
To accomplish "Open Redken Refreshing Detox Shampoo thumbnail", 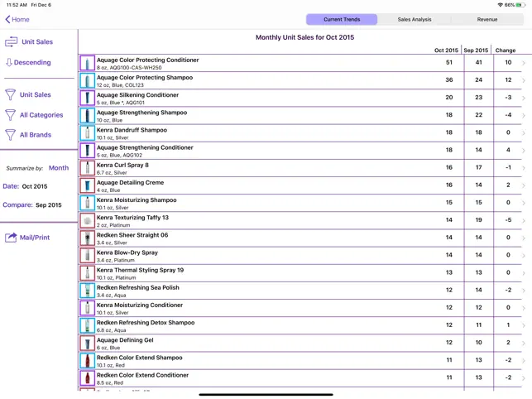I will pyautogui.click(x=87, y=325).
